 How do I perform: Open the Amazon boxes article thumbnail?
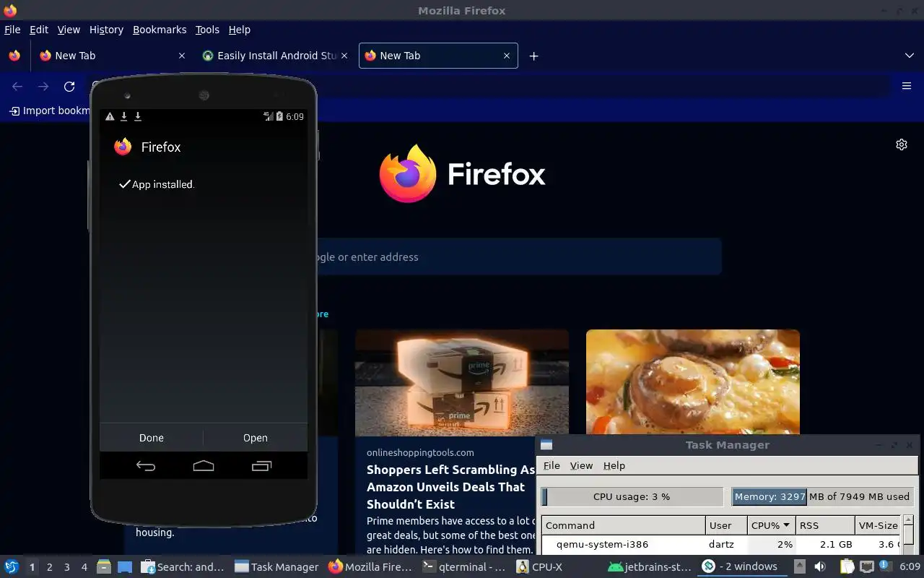coord(462,382)
